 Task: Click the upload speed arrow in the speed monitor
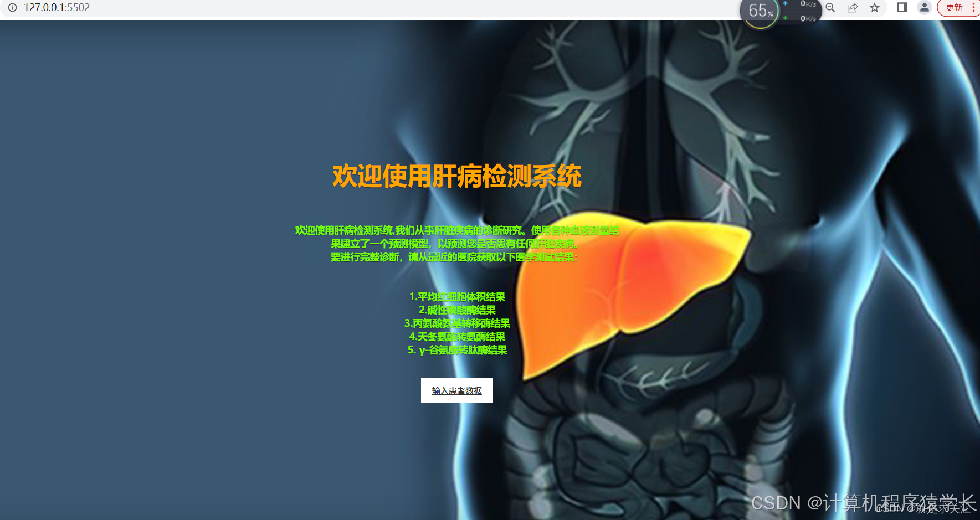(786, 4)
